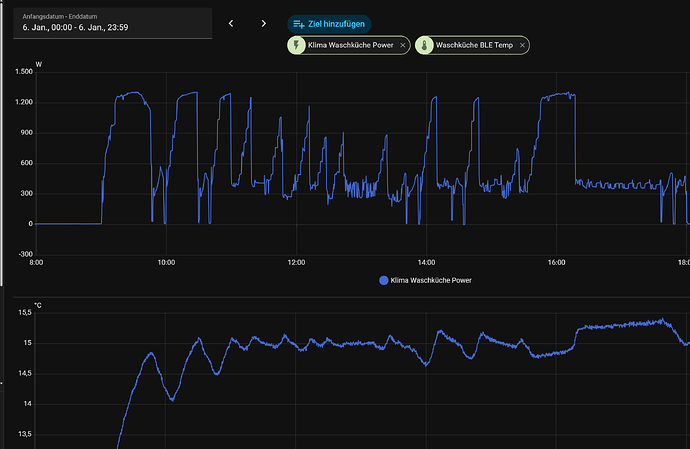Click the 14:00 time axis label

coord(426,262)
